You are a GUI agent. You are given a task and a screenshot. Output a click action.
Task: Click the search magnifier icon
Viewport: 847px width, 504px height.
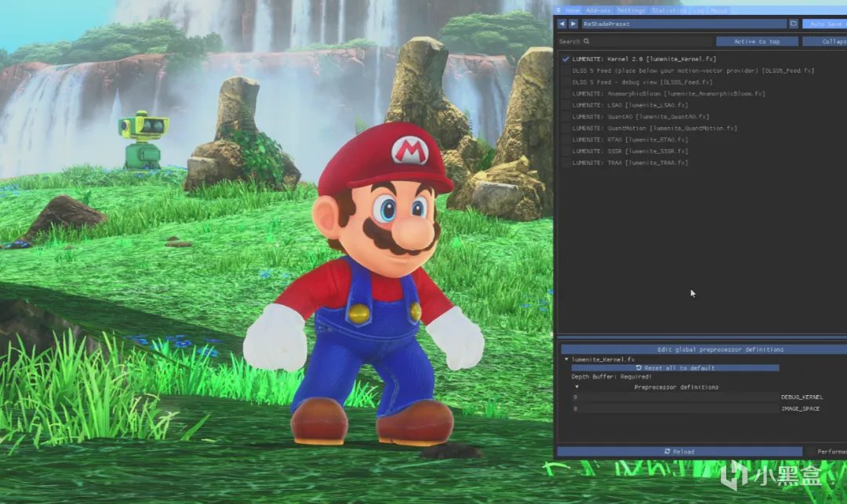coord(587,41)
